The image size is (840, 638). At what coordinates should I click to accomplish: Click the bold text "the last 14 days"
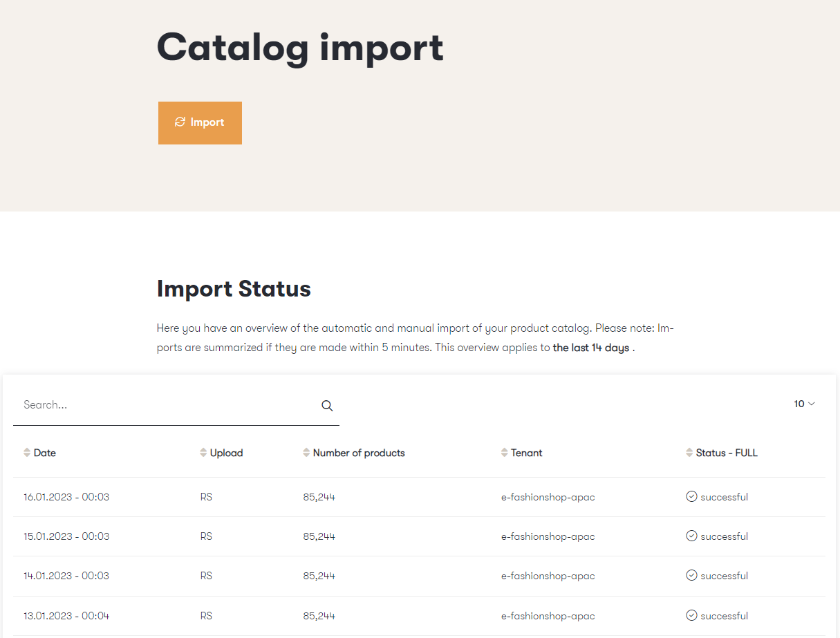tap(591, 348)
